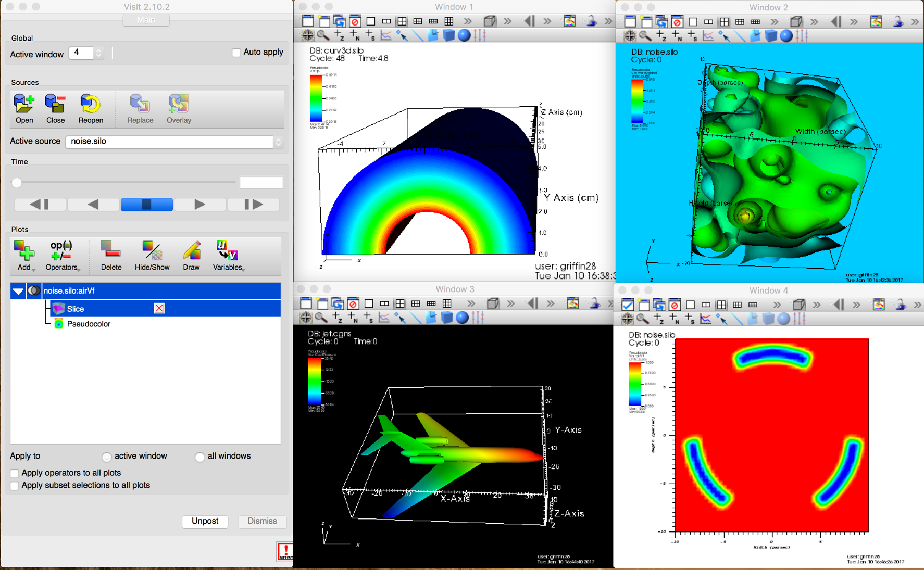The height and width of the screenshot is (570, 924).
Task: Open the Active source dropdown
Action: pyautogui.click(x=174, y=142)
